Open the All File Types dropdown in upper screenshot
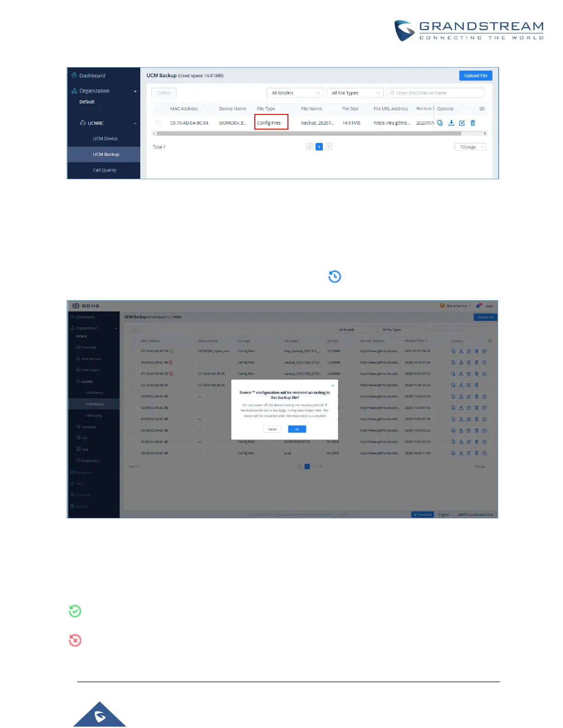 coord(355,93)
